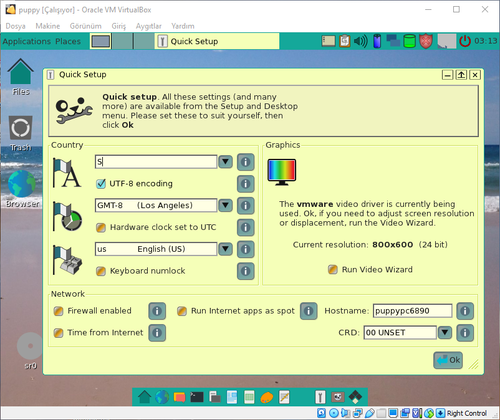Expand the English (US) keyboard dropdown arrow
Viewport: 500px width, 420px height.
pyautogui.click(x=225, y=249)
